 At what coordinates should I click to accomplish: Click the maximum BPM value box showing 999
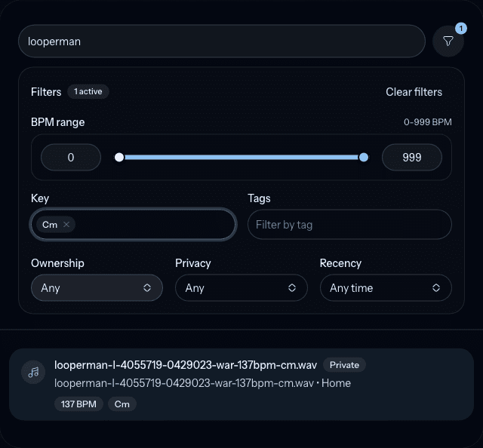pyautogui.click(x=412, y=158)
